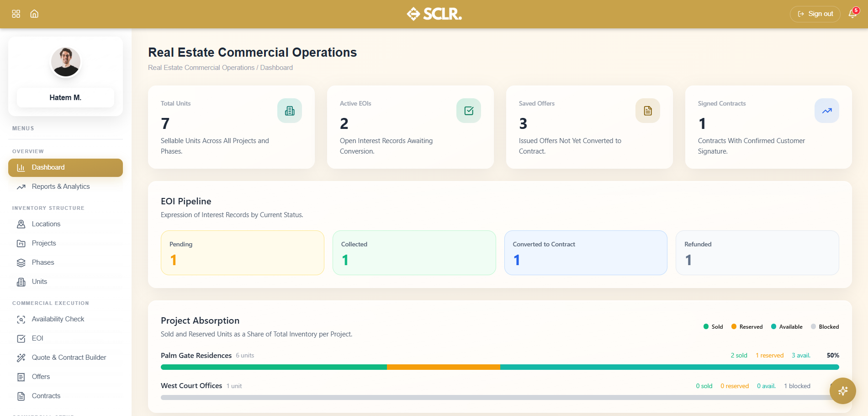Click the Offers document icon in sidebar
The width and height of the screenshot is (868, 416).
pos(21,377)
